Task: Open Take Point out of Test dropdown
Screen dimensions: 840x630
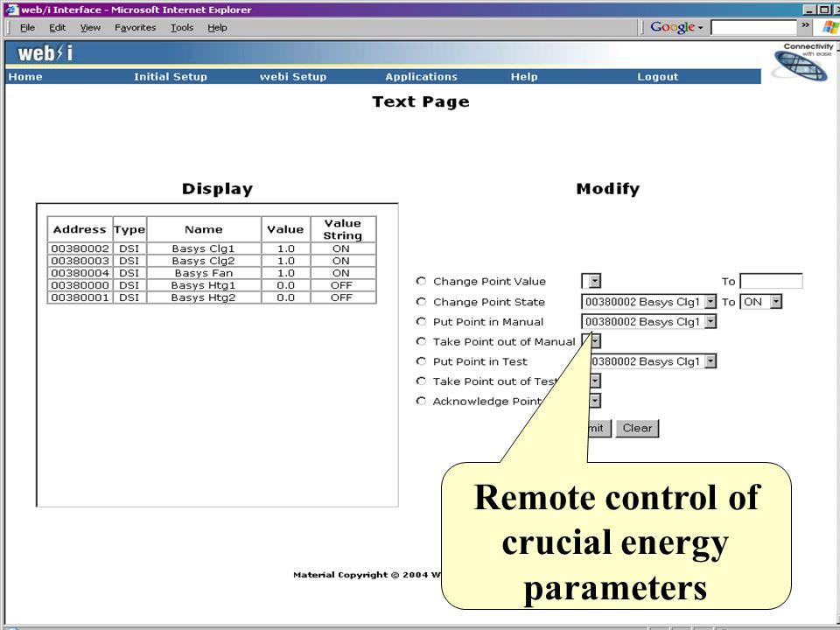Action: 595,381
